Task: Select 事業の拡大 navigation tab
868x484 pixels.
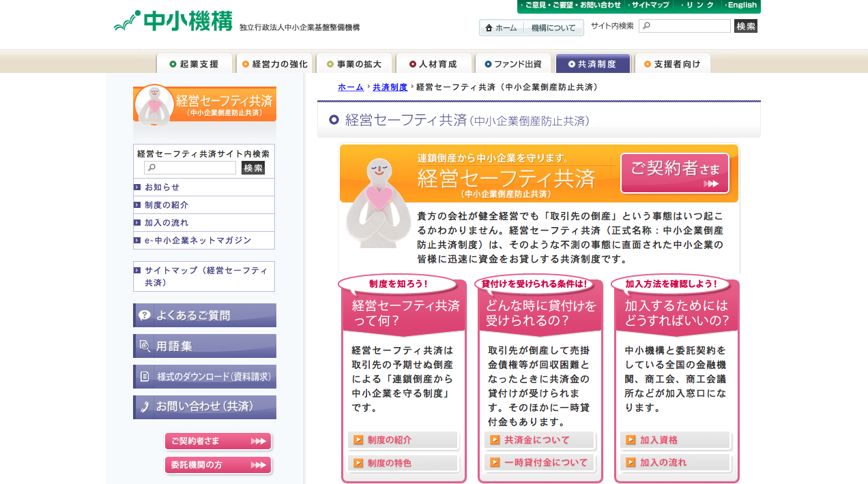Action: point(353,63)
